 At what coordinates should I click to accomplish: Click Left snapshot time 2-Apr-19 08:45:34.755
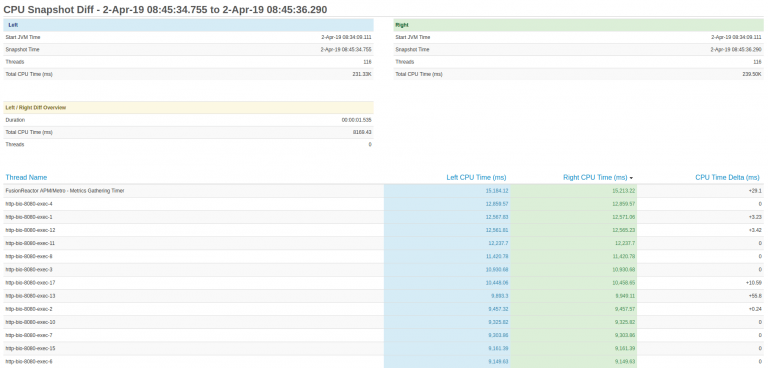coord(346,49)
